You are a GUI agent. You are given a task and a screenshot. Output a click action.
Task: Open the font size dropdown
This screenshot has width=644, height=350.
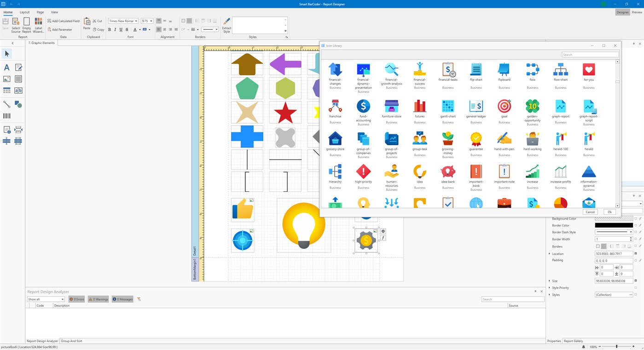[151, 21]
